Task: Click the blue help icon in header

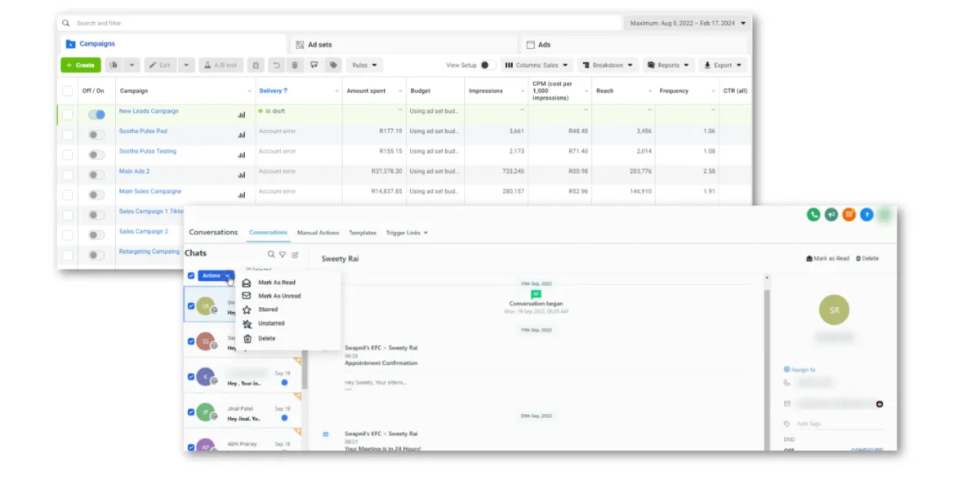Action: (x=866, y=215)
